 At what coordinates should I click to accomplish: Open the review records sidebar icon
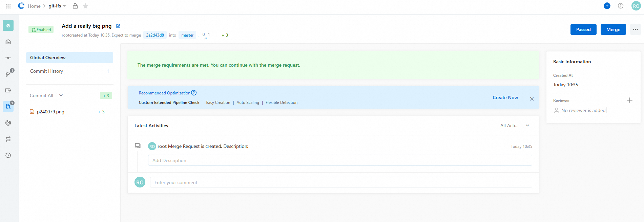click(8, 123)
